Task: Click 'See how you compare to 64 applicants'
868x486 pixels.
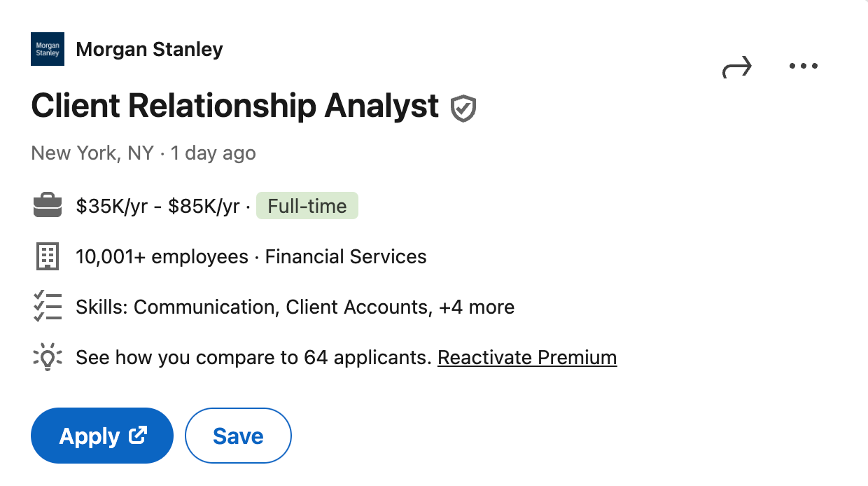Action: (253, 358)
